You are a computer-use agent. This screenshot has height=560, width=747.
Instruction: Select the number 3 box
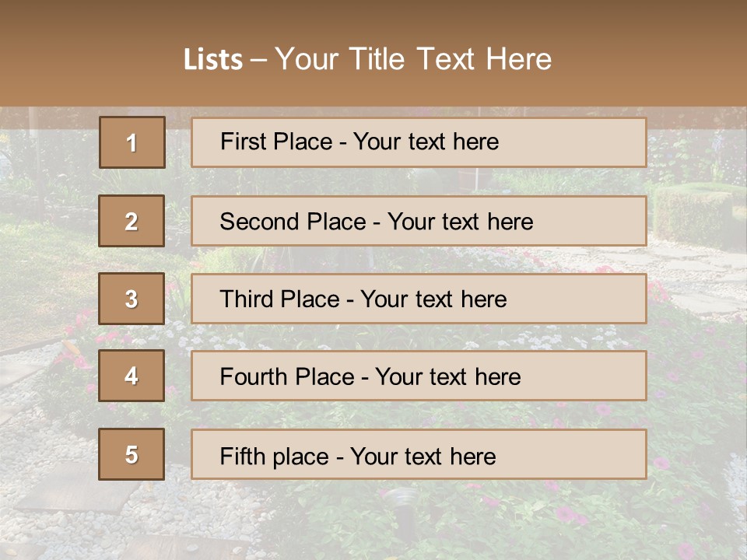click(132, 299)
